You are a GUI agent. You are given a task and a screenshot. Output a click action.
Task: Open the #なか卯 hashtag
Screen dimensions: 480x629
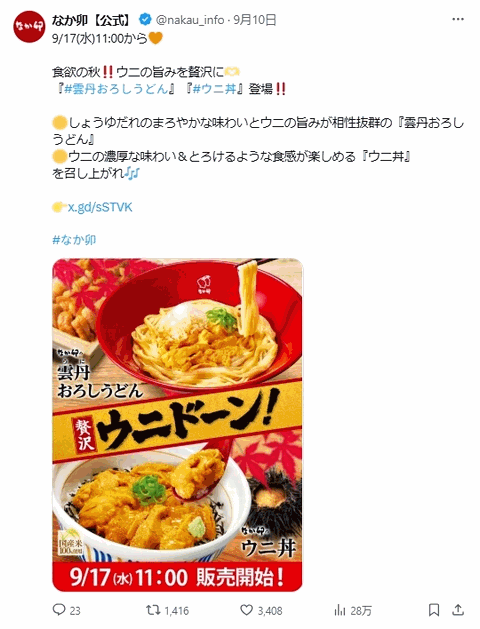pyautogui.click(x=74, y=240)
